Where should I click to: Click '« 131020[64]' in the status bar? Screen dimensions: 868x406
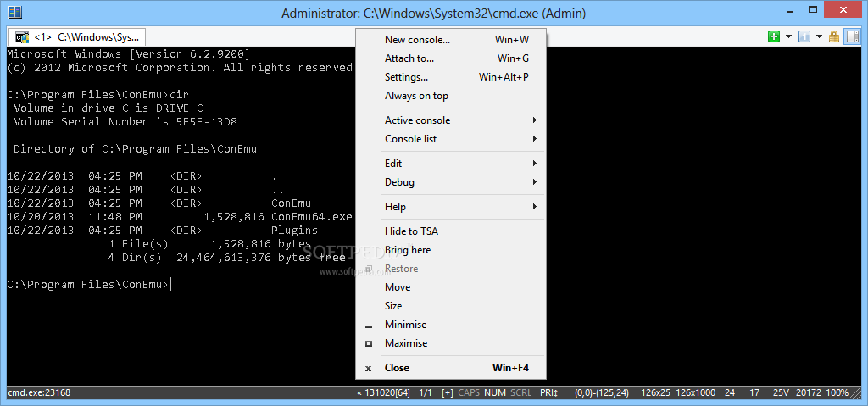384,392
